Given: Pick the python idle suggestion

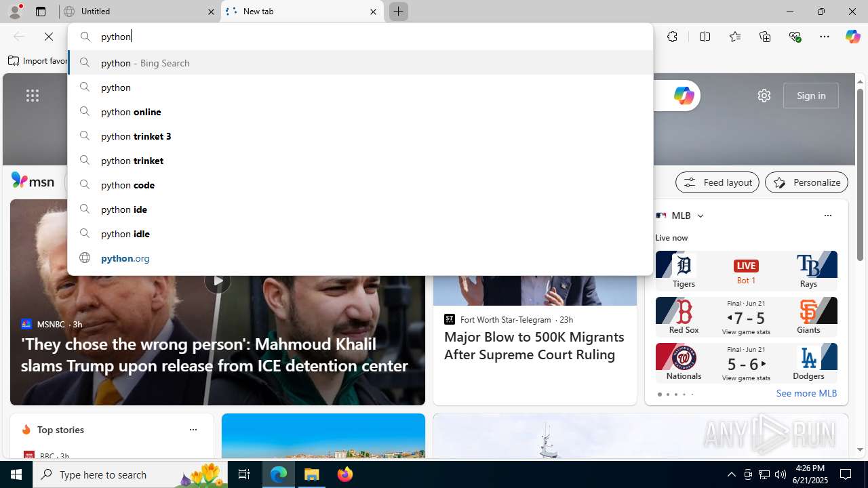Looking at the screenshot, I should (x=360, y=234).
